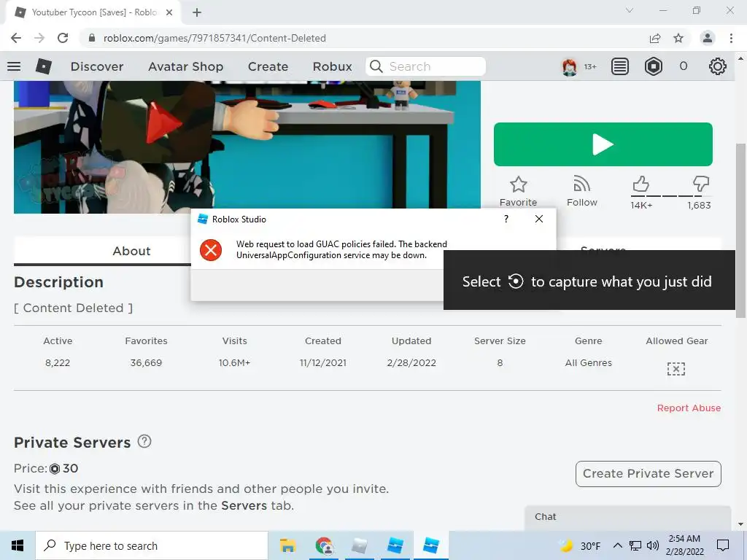Go to the Create page
Screen dimensions: 747x560
tap(268, 66)
